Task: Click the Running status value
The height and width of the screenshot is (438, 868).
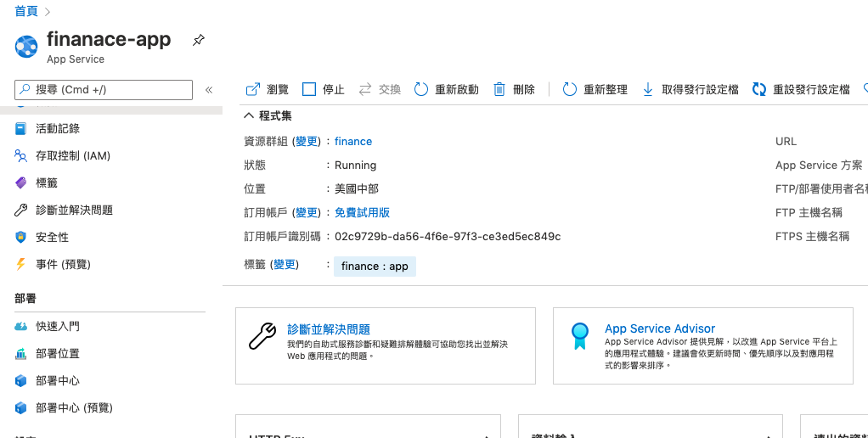Action: 355,166
